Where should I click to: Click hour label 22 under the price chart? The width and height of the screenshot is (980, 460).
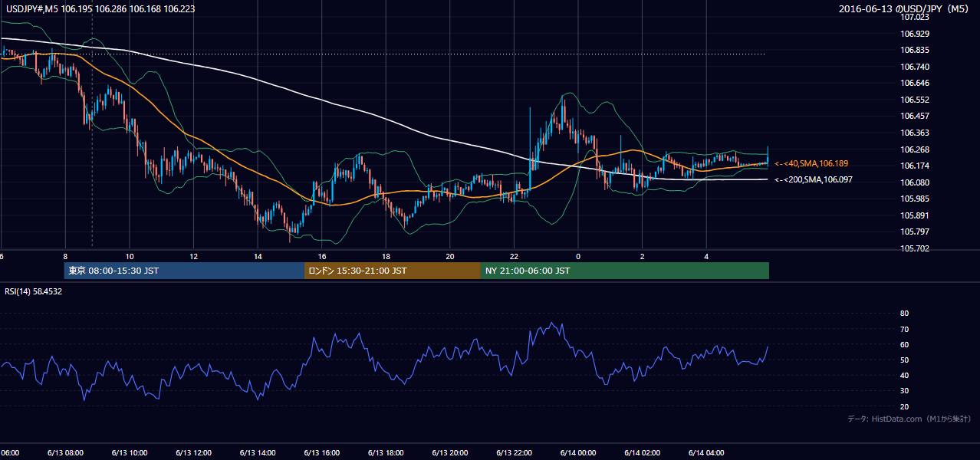(x=514, y=256)
